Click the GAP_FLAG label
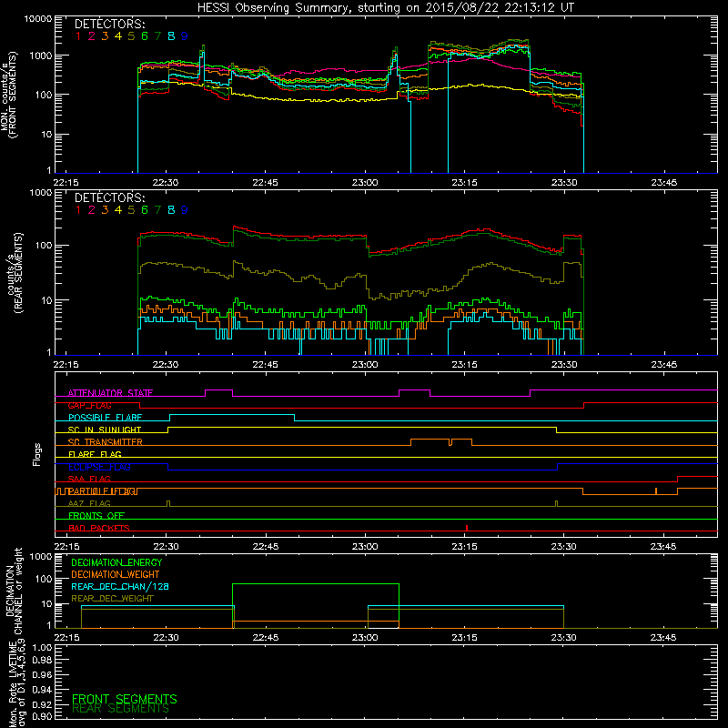Screen dimensions: 728x728 89,405
